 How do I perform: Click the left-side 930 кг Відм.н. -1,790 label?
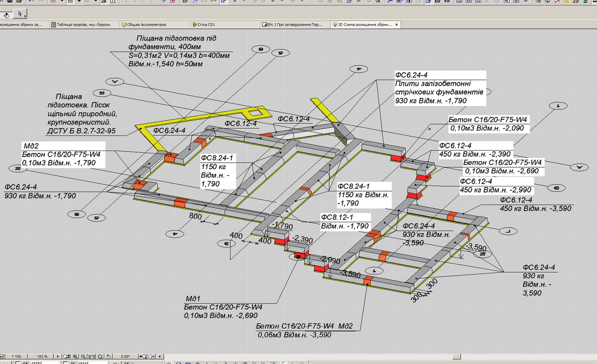(x=40, y=196)
